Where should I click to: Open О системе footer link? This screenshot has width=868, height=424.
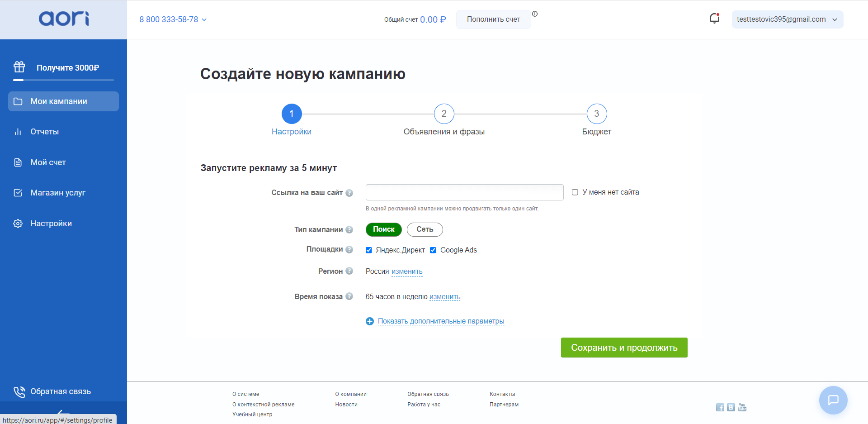[x=246, y=394]
